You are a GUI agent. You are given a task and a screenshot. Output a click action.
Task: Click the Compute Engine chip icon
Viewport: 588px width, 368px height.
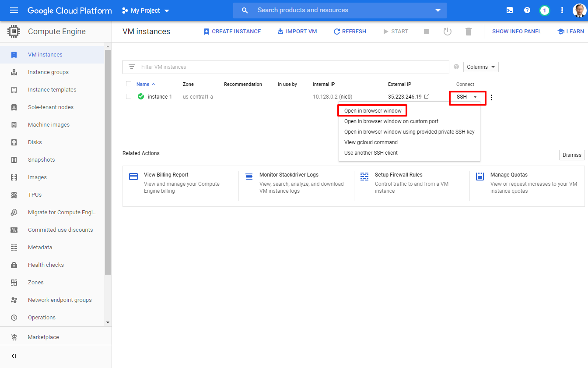click(14, 32)
